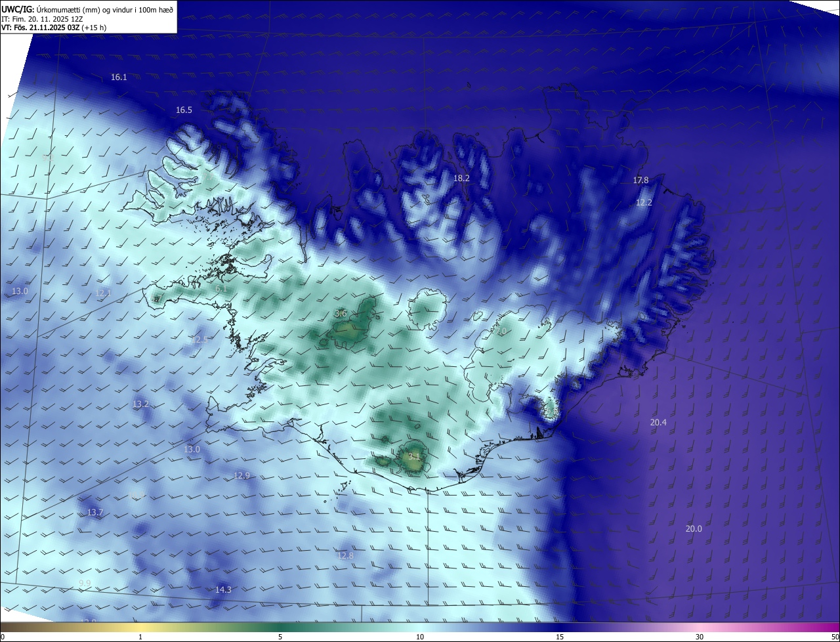
Task: Click the VT valid time line
Action: point(54,28)
